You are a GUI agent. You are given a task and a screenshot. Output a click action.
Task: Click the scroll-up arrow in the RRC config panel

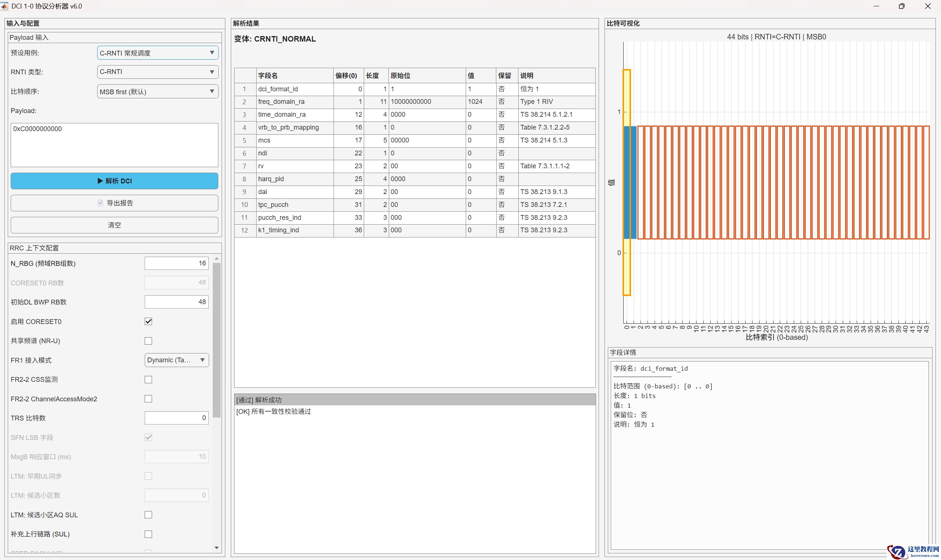point(216,258)
